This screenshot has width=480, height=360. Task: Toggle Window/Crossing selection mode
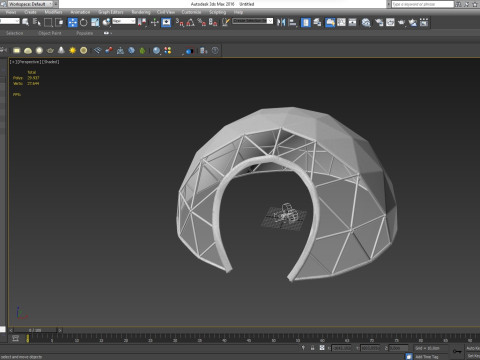coord(59,22)
